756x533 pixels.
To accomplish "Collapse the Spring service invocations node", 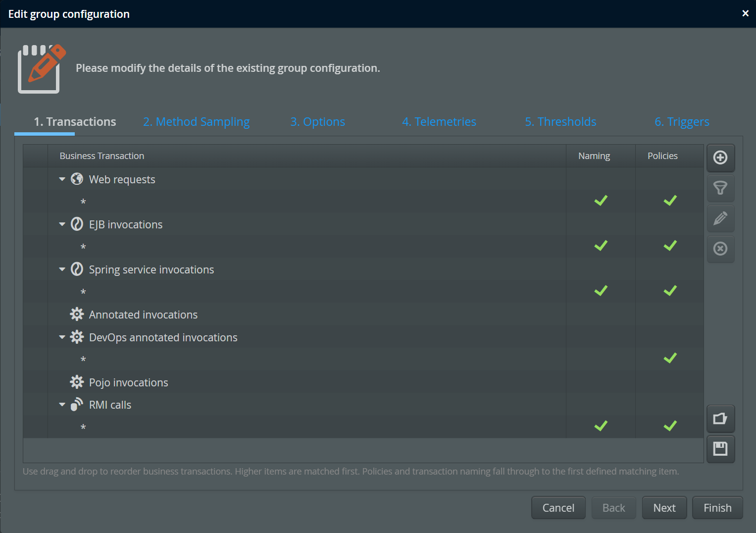I will [x=62, y=269].
